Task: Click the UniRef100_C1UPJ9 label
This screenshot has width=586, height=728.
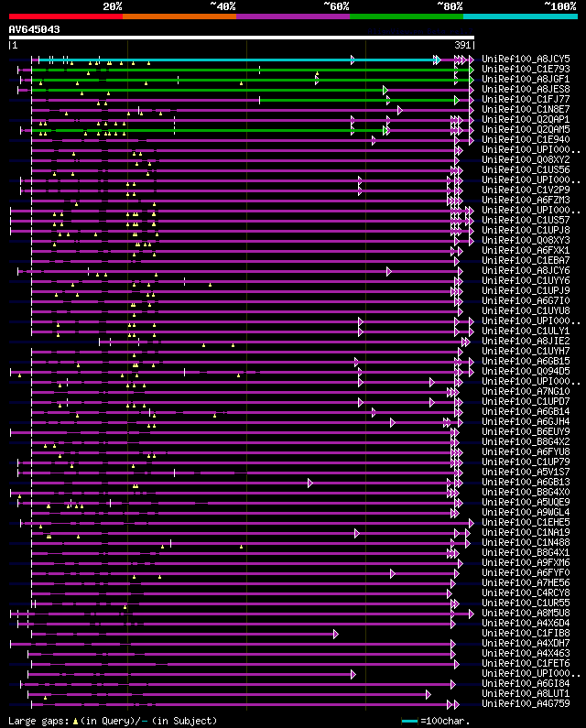Action: tap(526, 290)
